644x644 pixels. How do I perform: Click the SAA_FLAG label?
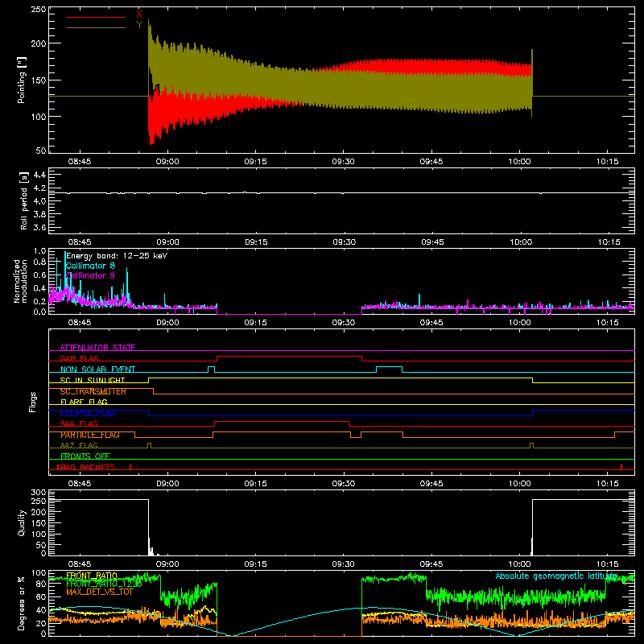(79, 424)
